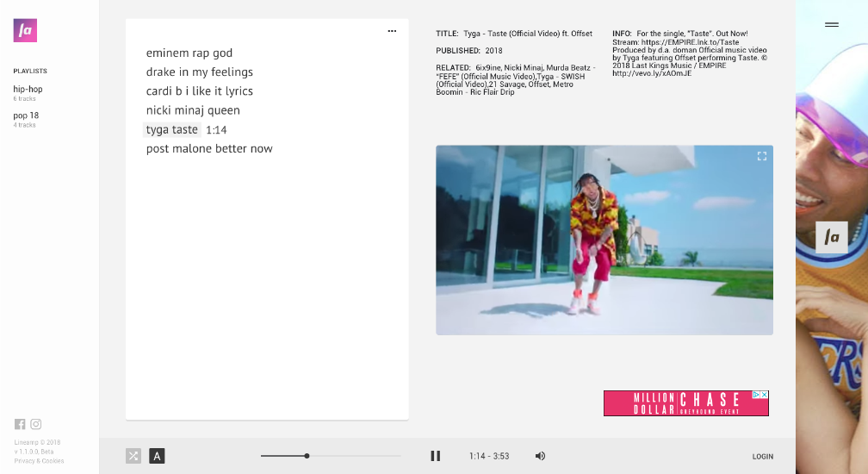Click the RELATED tracks text
This screenshot has width=868, height=474.
pyautogui.click(x=515, y=80)
